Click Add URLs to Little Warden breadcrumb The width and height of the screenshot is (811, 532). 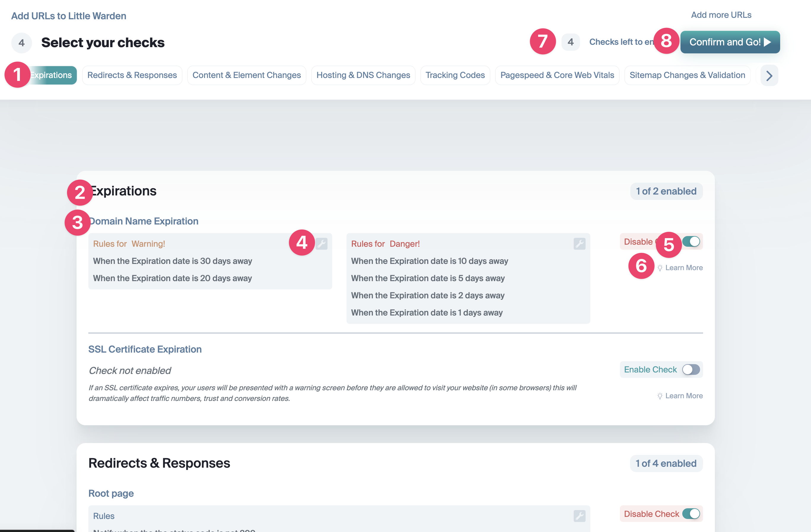tap(69, 16)
